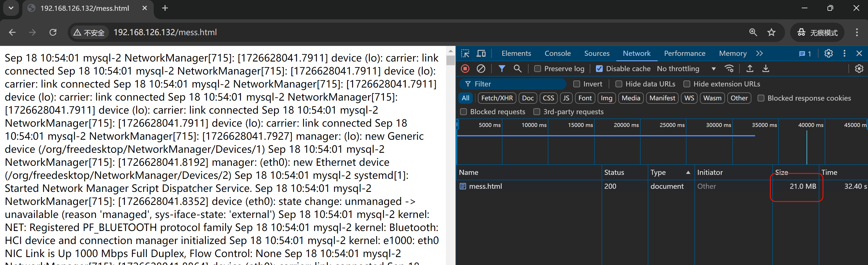
Task: Enable the Preserve log checkbox
Action: coord(537,69)
